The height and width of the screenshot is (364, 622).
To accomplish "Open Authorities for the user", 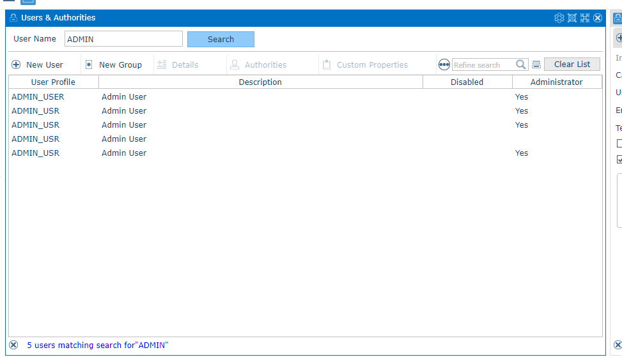I will click(258, 64).
